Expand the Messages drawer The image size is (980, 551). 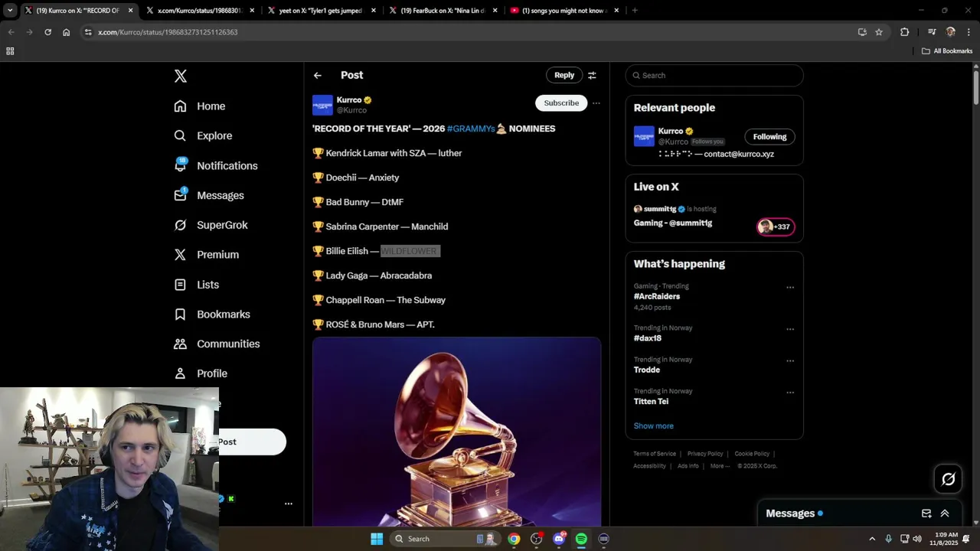tap(945, 514)
